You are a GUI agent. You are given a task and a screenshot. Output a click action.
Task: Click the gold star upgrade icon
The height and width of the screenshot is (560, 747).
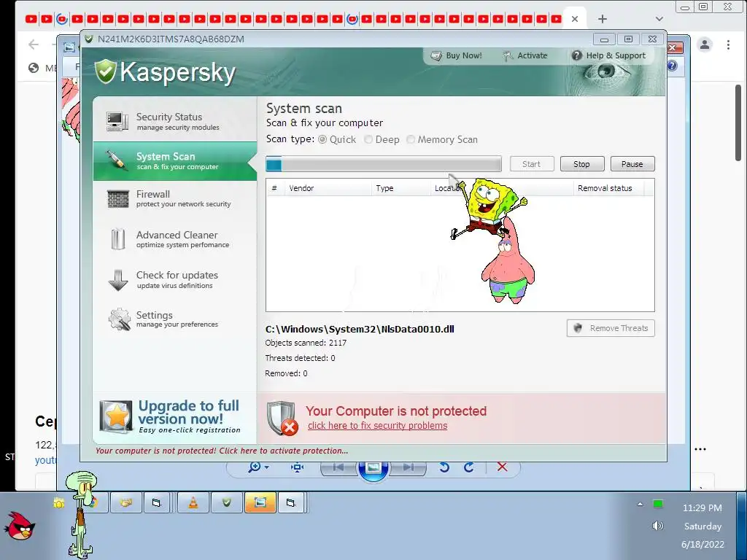(116, 416)
